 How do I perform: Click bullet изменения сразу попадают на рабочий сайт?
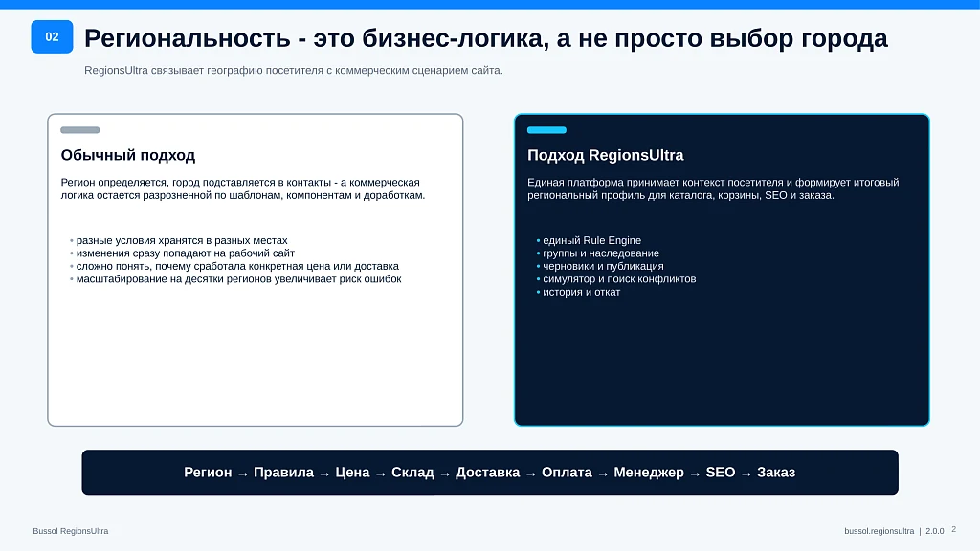pyautogui.click(x=185, y=253)
